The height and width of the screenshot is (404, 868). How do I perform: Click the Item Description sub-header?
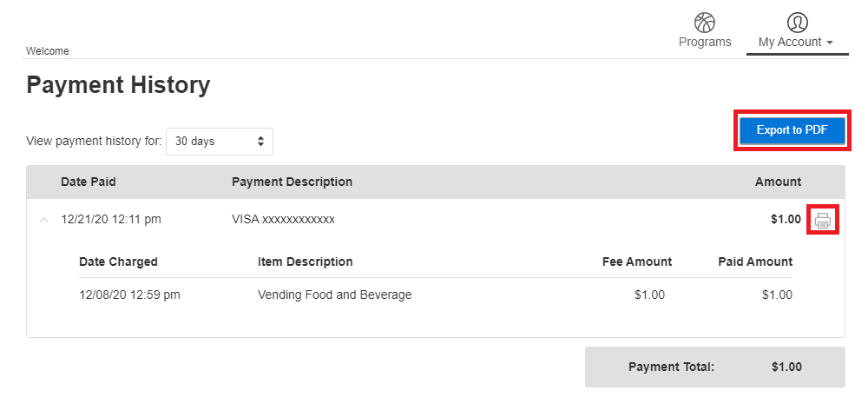[x=305, y=262]
